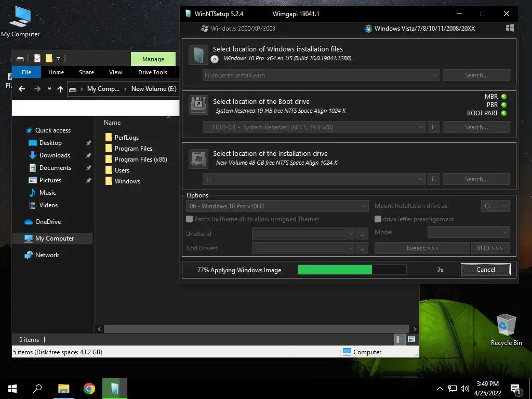Select Downloads in Quick access
Viewport: 532px width, 399px height.
55,155
